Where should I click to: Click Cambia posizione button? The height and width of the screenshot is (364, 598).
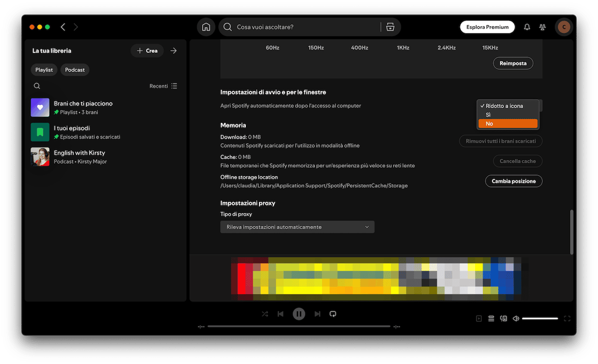(x=514, y=181)
